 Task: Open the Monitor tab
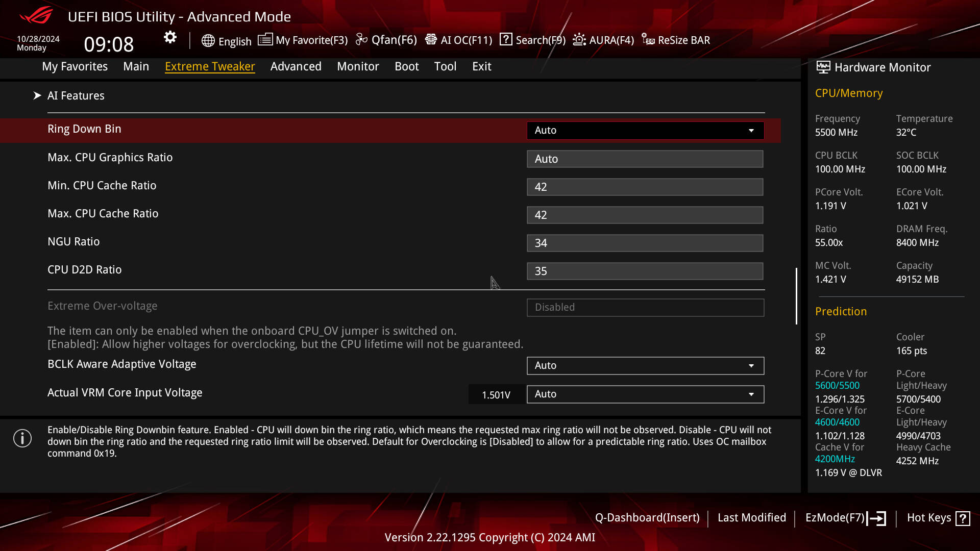(x=358, y=67)
